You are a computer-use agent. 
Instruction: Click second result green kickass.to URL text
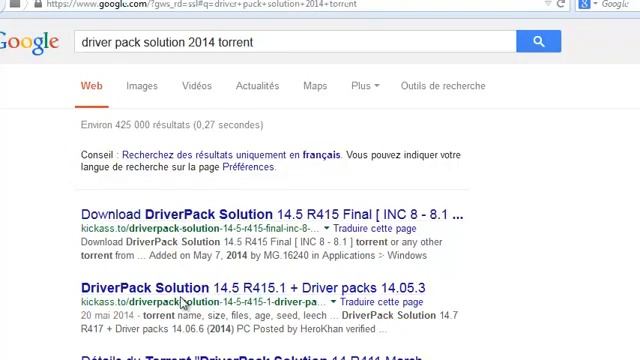click(x=203, y=302)
